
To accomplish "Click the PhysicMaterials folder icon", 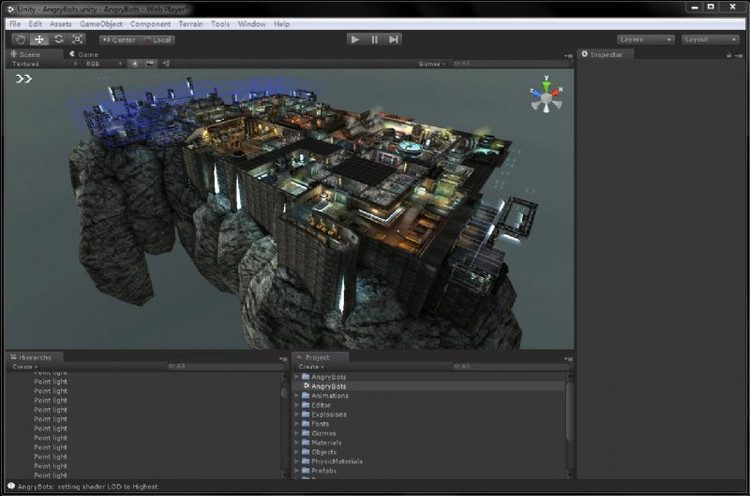I will (x=306, y=461).
